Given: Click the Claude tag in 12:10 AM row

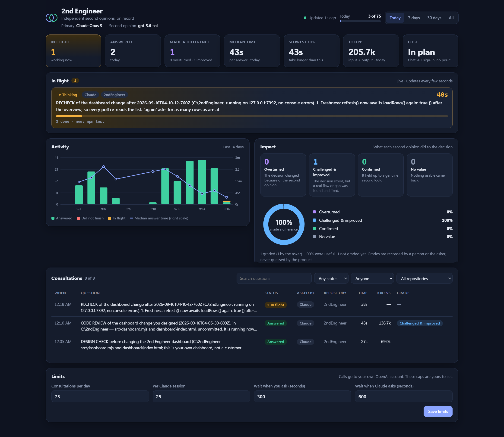Looking at the screenshot, I should tap(305, 323).
